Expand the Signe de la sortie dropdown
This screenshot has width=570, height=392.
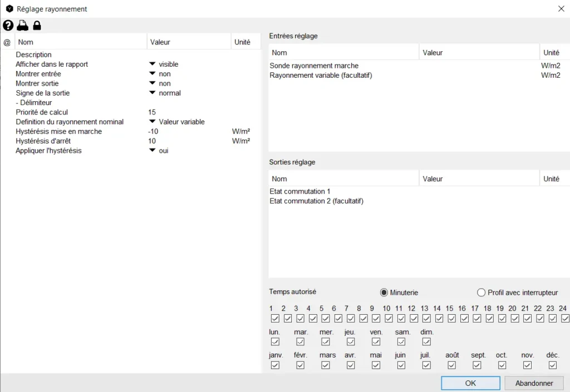pos(151,93)
